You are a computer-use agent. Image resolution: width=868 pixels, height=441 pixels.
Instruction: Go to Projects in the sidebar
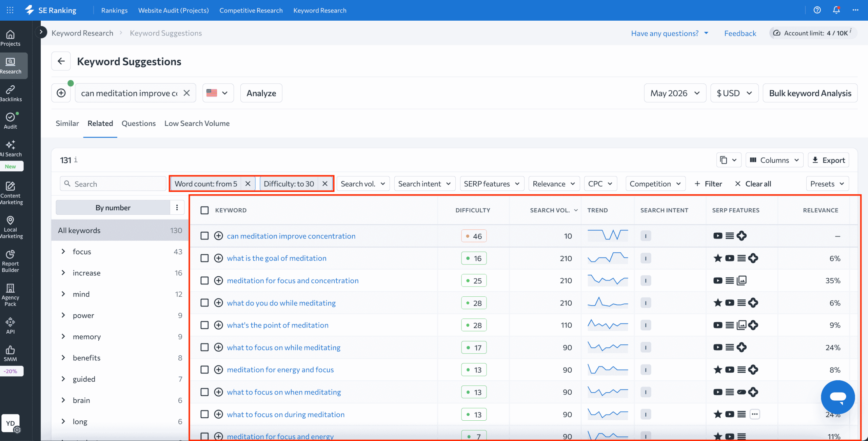click(x=10, y=38)
